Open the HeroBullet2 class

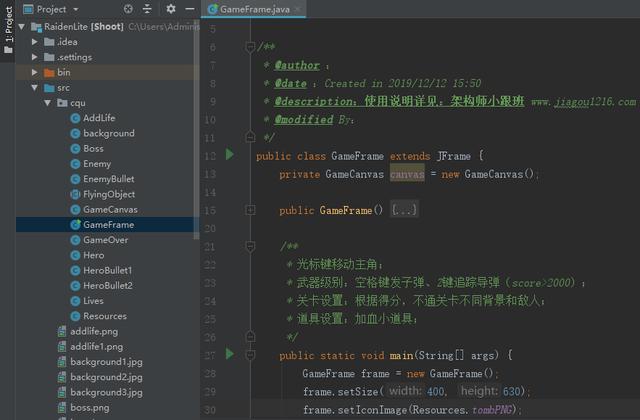pyautogui.click(x=108, y=286)
